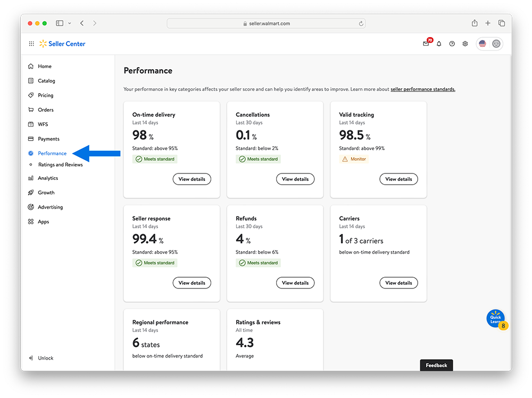Open the messages envelope icon with badge
Screen dimensions: 532x398
pyautogui.click(x=426, y=44)
